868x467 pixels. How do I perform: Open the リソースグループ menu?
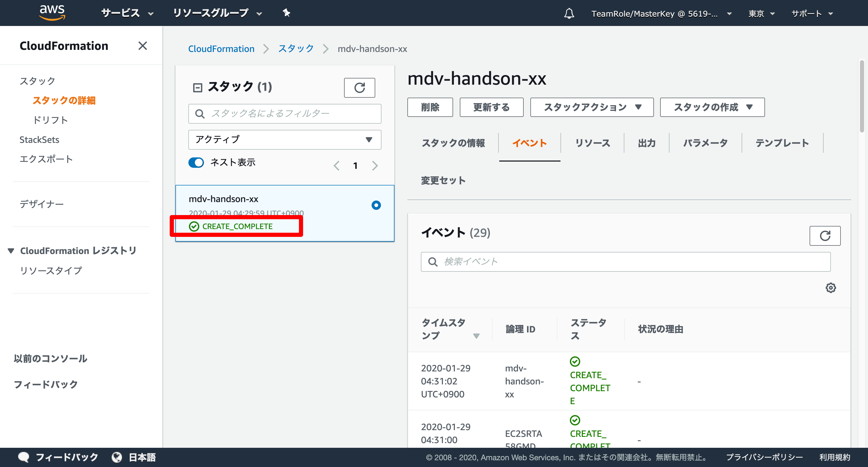click(x=217, y=13)
